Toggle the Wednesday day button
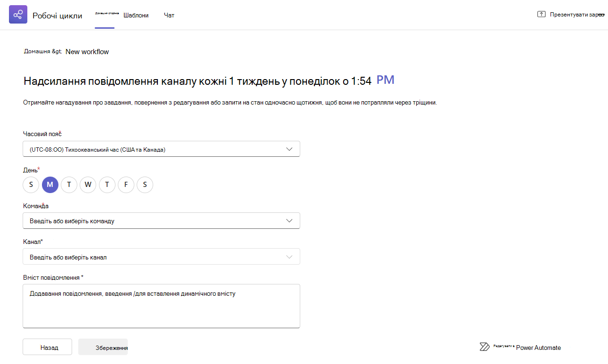This screenshot has width=608, height=364. coord(88,185)
